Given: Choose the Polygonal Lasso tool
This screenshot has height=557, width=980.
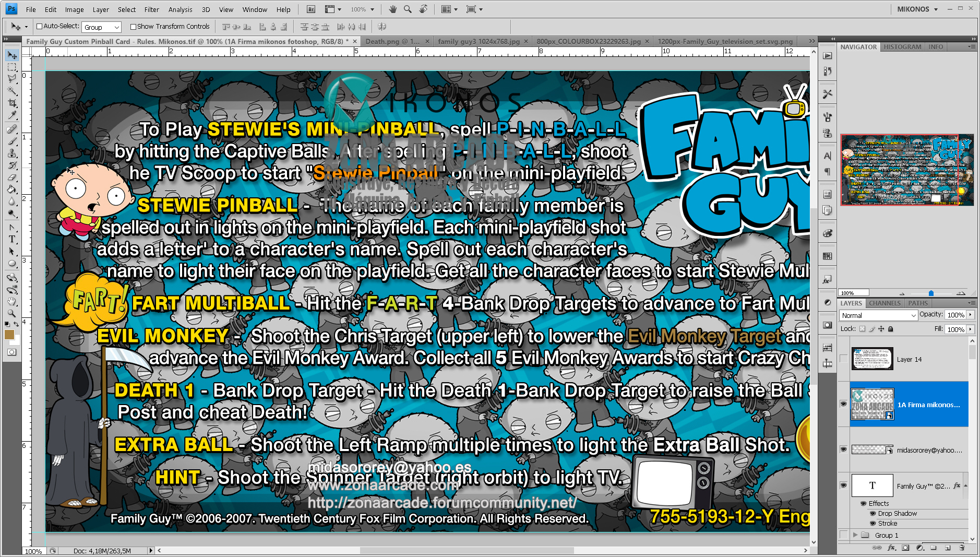Looking at the screenshot, I should pyautogui.click(x=12, y=79).
